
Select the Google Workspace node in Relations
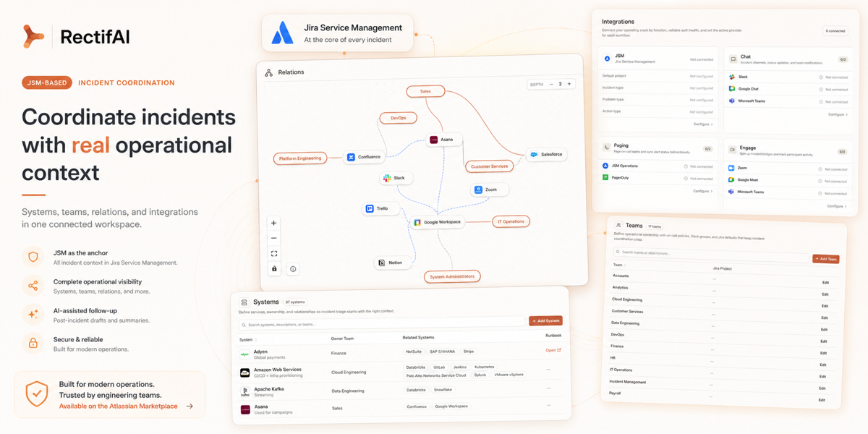pyautogui.click(x=437, y=222)
